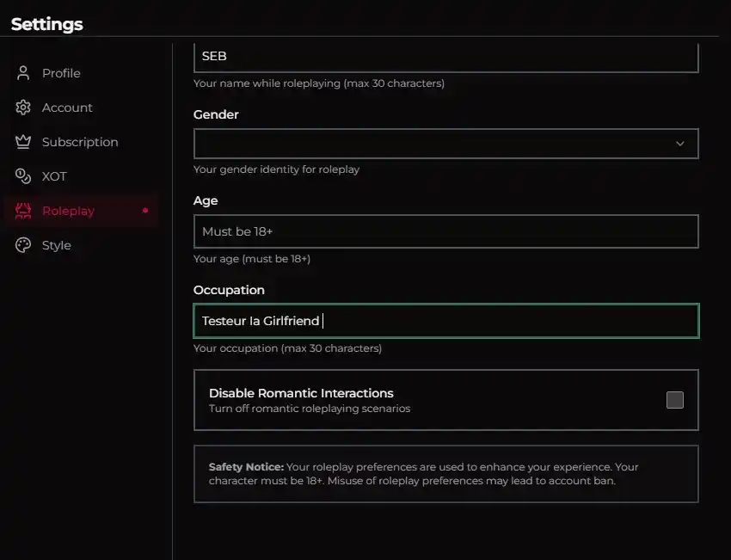Open the Gender selection box
This screenshot has width=731, height=560.
point(445,144)
